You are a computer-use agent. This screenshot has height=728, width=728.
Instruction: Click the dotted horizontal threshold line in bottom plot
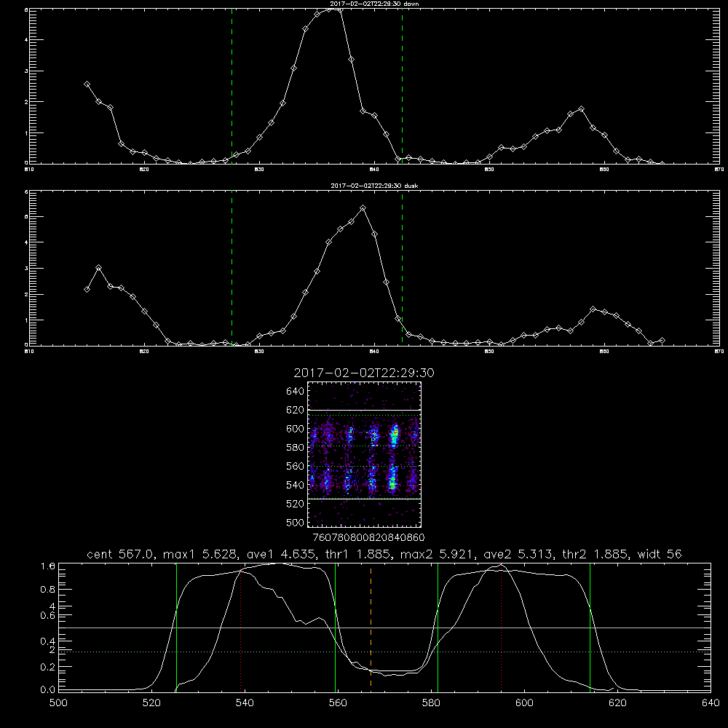click(385, 652)
